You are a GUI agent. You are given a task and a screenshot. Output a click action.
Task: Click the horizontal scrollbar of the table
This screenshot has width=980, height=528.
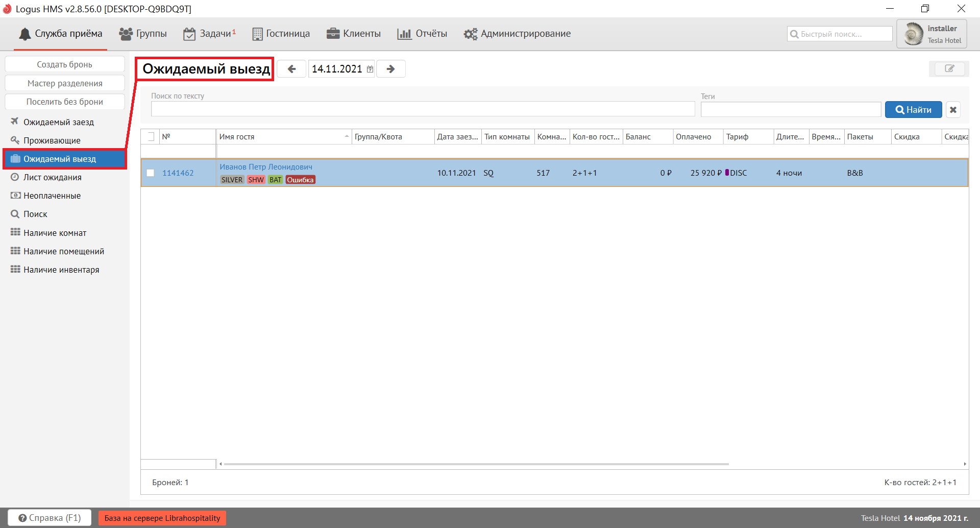coord(476,464)
